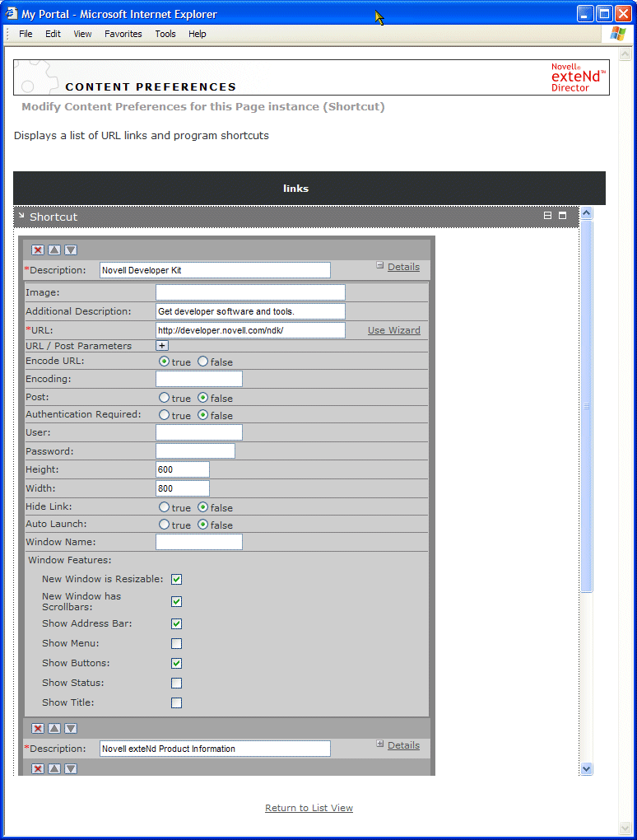Image resolution: width=637 pixels, height=840 pixels.
Task: Click the Shortcut section arrow icon
Action: (21, 216)
